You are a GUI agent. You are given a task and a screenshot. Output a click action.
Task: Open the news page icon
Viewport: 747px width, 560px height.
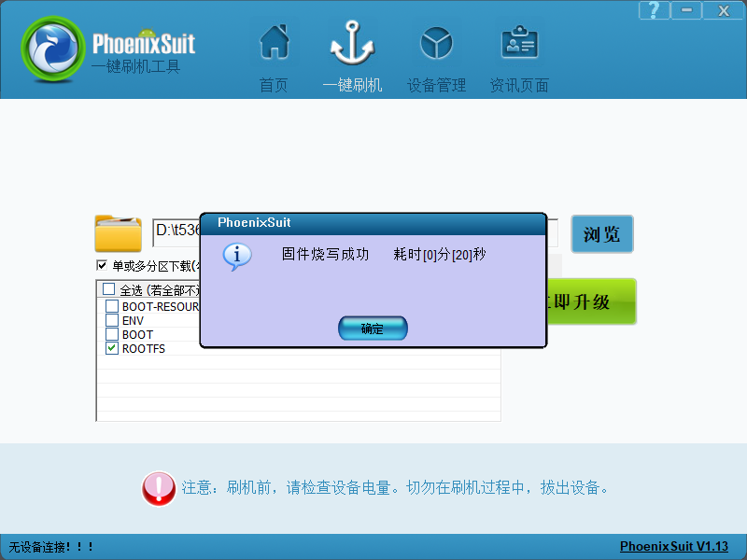coord(519,44)
